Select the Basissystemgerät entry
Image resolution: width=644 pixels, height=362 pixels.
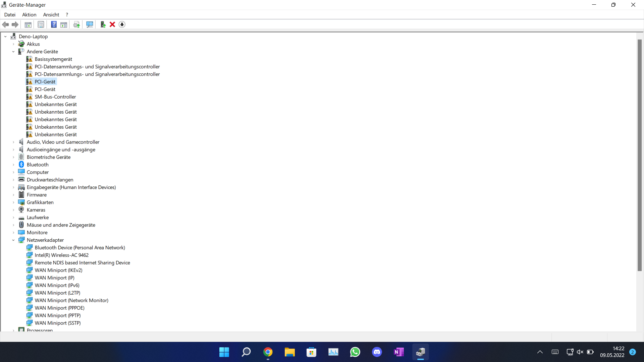pyautogui.click(x=53, y=59)
